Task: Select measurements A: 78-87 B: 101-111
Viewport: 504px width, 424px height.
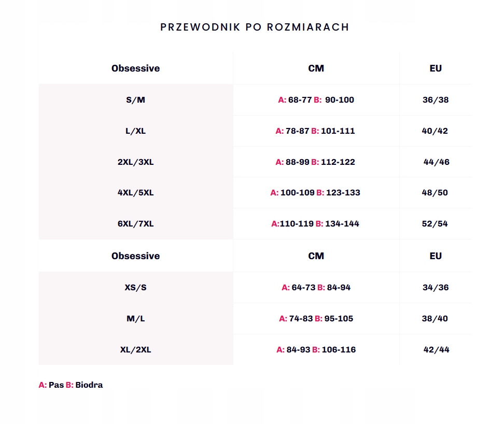Action: 315,131
